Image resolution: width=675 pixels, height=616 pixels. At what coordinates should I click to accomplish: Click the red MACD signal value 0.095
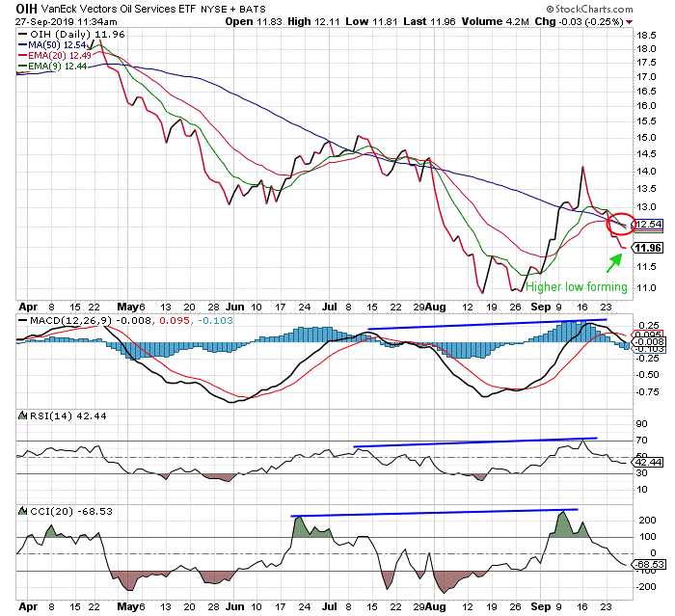[x=175, y=321]
